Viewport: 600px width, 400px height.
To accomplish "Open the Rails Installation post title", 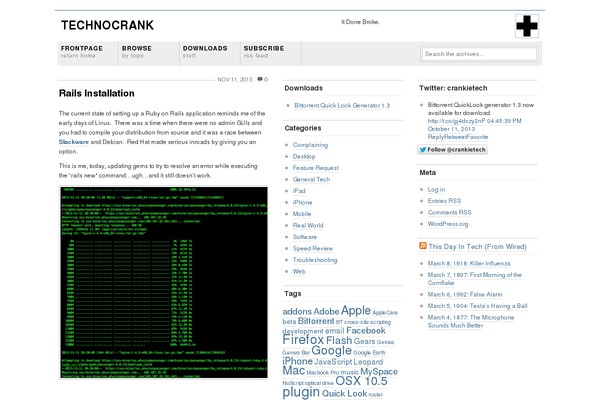I will [x=97, y=93].
